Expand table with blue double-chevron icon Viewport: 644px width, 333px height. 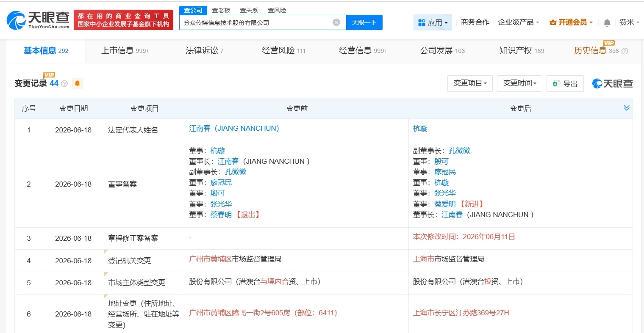627,108
